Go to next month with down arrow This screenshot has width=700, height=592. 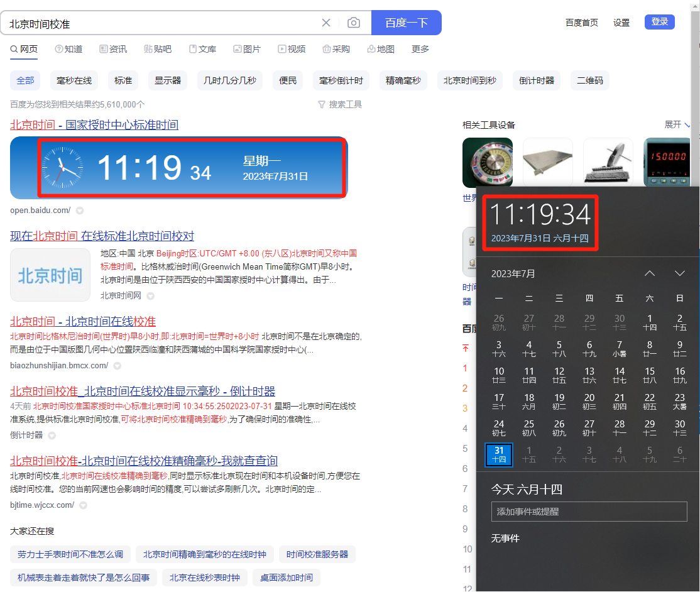679,273
